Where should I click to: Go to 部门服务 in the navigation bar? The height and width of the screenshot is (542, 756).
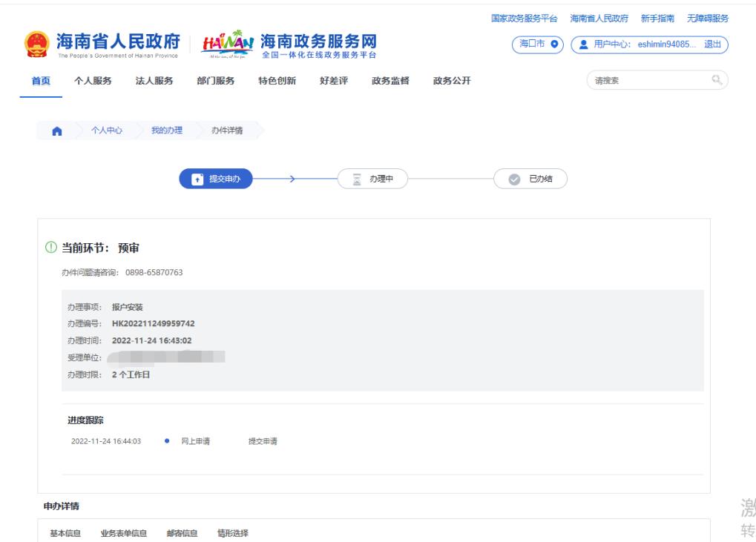[215, 81]
